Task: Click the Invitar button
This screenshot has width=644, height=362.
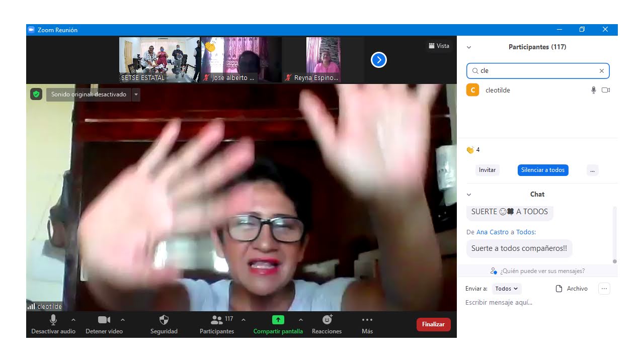Action: 487,170
